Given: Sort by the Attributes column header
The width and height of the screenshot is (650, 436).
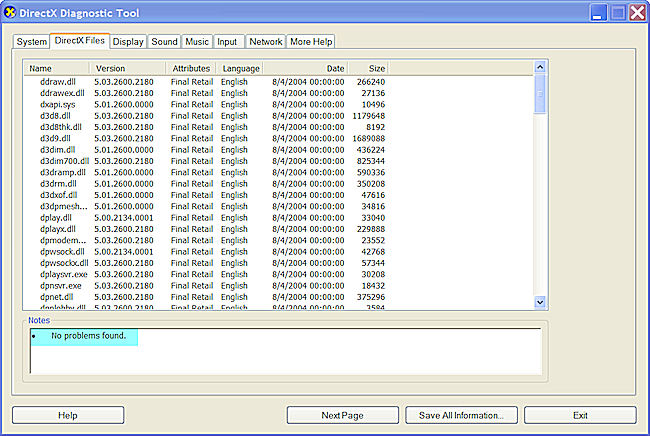Looking at the screenshot, I should (191, 68).
